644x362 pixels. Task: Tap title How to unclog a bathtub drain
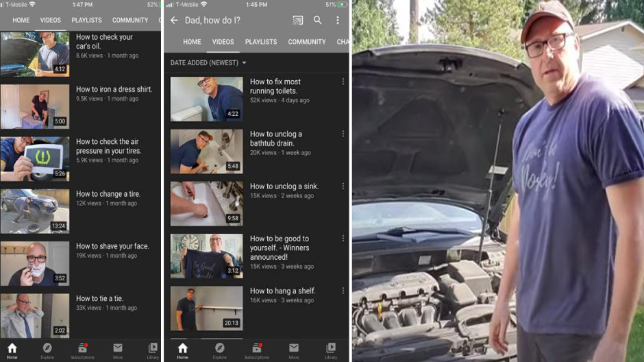pos(276,138)
